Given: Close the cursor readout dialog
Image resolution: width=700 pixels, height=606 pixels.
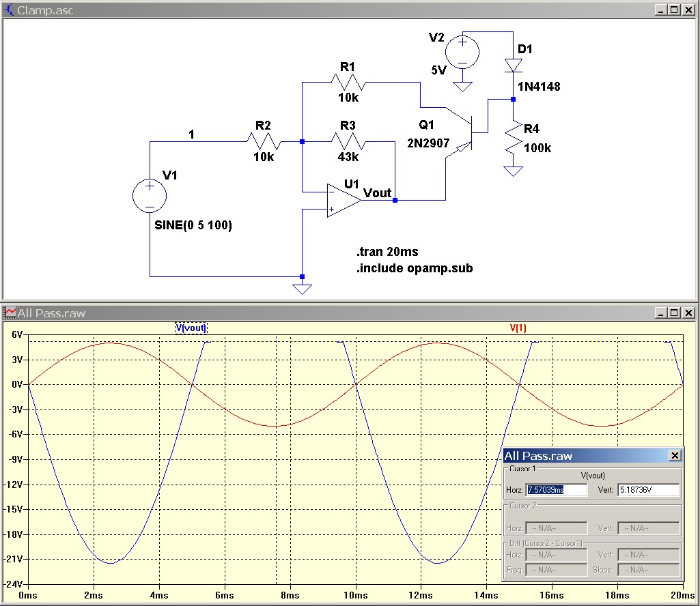Looking at the screenshot, I should tap(675, 455).
